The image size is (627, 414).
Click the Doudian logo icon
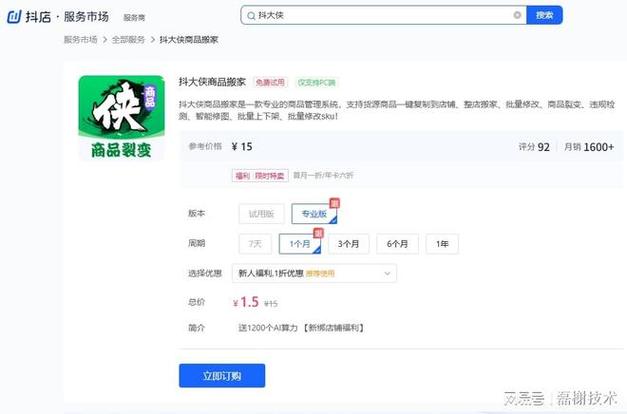14,17
